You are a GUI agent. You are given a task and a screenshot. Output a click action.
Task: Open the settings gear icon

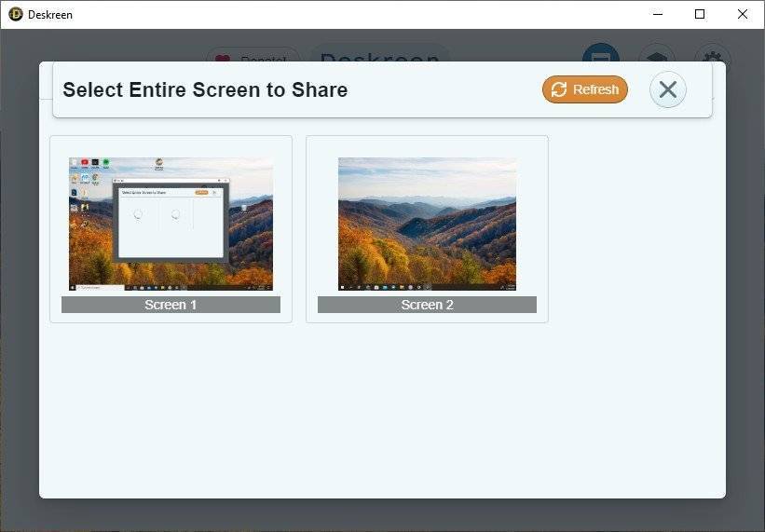713,56
